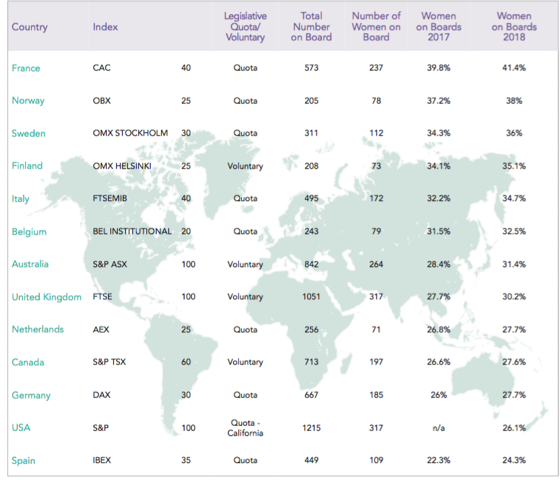Image resolution: width=560 pixels, height=480 pixels.
Task: Select the Index column header
Action: pos(105,27)
